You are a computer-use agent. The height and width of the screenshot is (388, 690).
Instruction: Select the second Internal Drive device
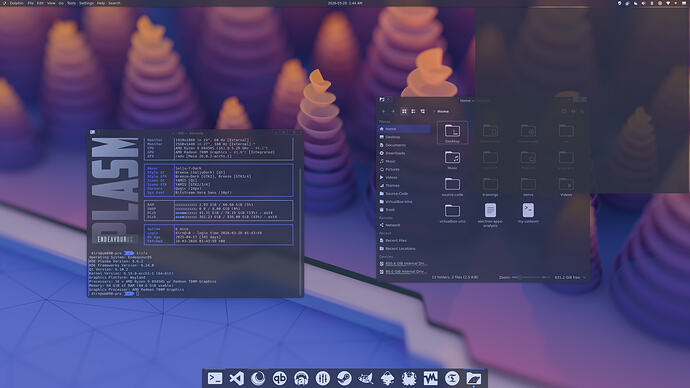(x=404, y=271)
